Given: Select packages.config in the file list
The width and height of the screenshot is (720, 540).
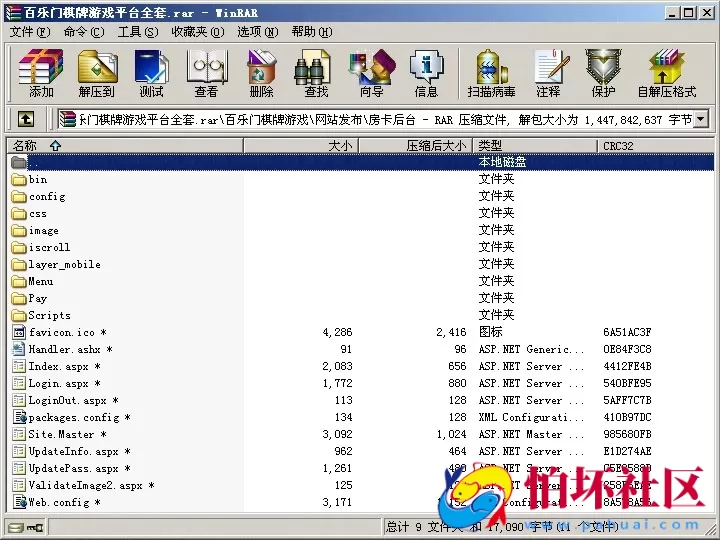Looking at the screenshot, I should pos(71,417).
